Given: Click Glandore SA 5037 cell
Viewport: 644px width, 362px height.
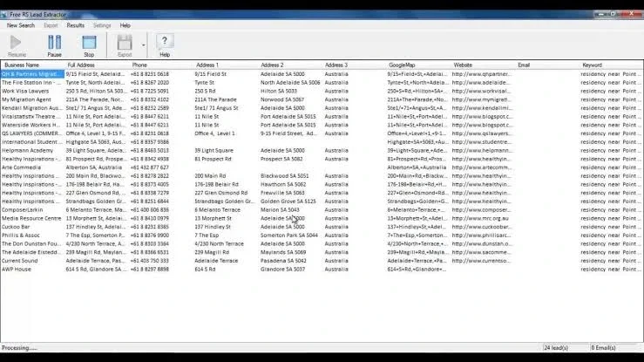Looking at the screenshot, I should click(x=282, y=270).
